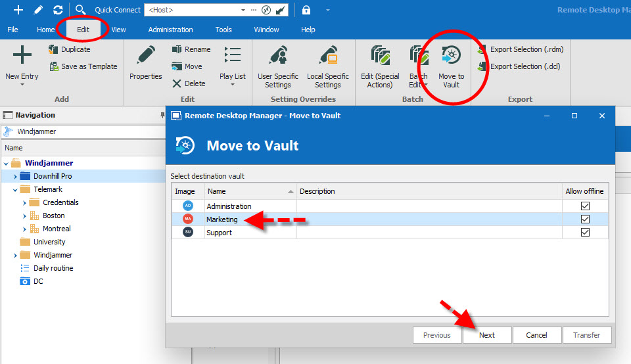The width and height of the screenshot is (631, 364).
Task: Click the refresh icon in top toolbar
Action: (58, 10)
